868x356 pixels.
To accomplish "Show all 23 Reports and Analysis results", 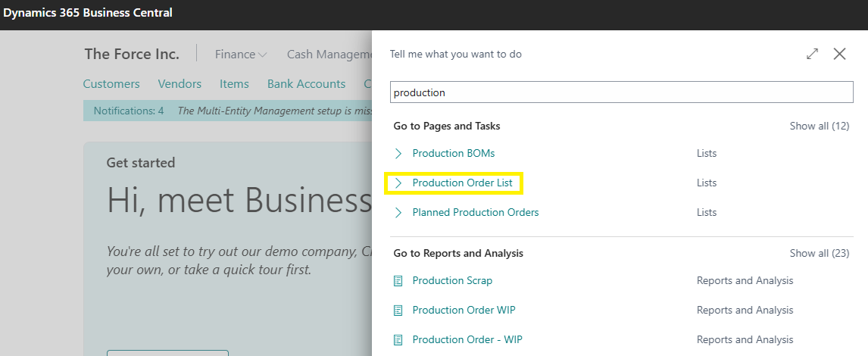I will coord(819,253).
